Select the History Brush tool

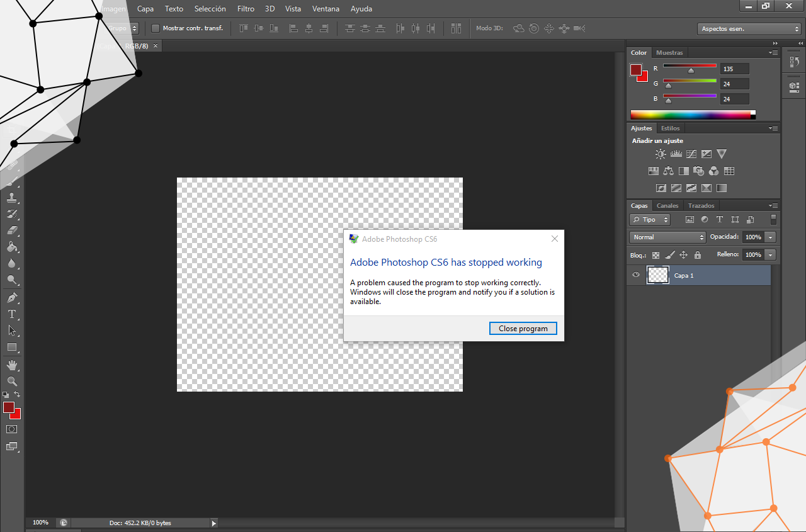(x=12, y=214)
